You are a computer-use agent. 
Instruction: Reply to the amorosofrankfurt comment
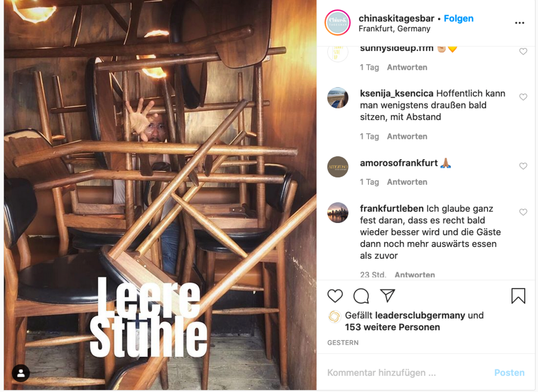click(x=407, y=182)
